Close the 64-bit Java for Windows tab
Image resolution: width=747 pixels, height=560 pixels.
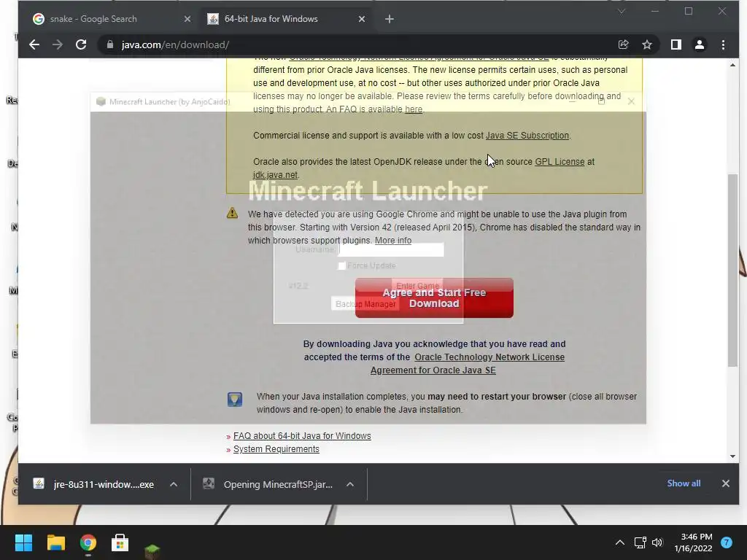pyautogui.click(x=362, y=19)
